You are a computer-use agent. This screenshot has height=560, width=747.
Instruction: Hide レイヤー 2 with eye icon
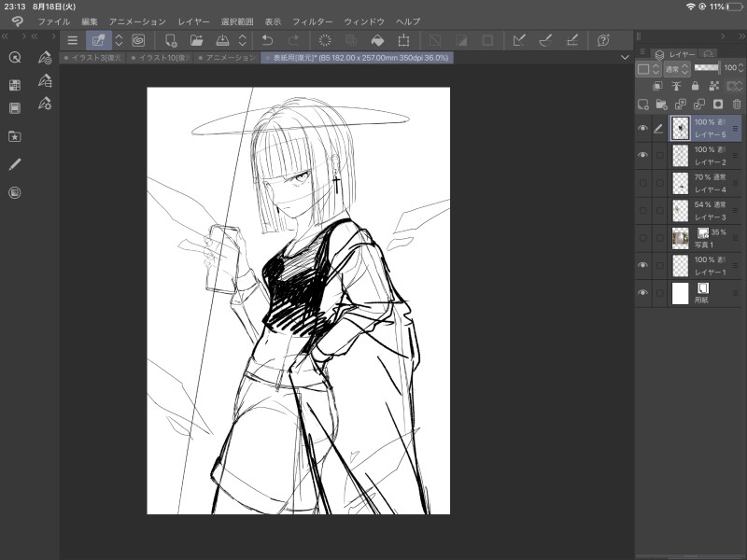[x=642, y=155]
